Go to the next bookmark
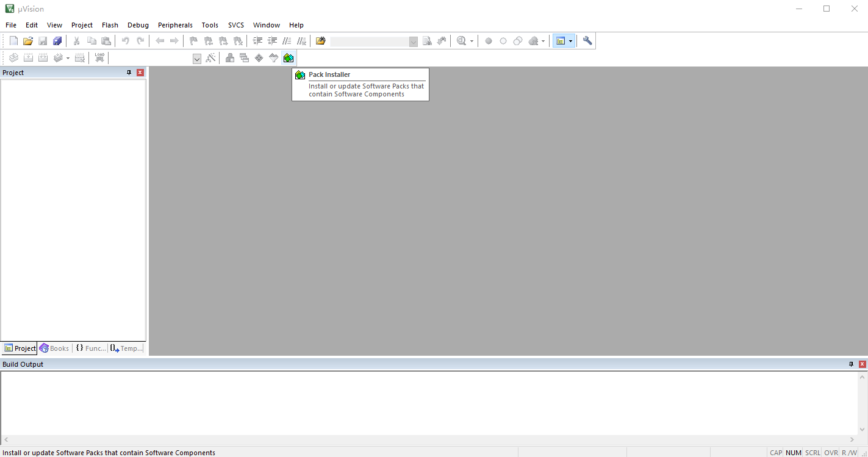 223,41
